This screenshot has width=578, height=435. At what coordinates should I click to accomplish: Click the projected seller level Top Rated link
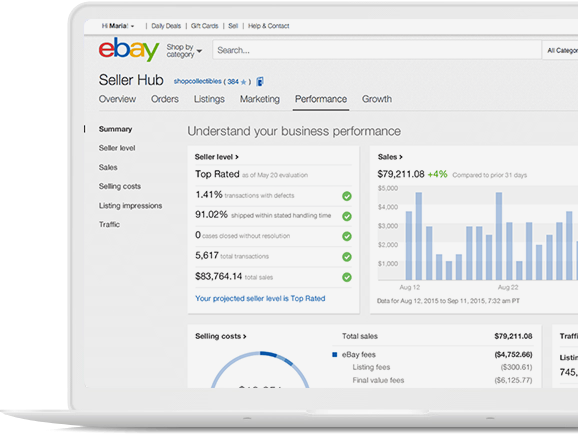point(260,298)
